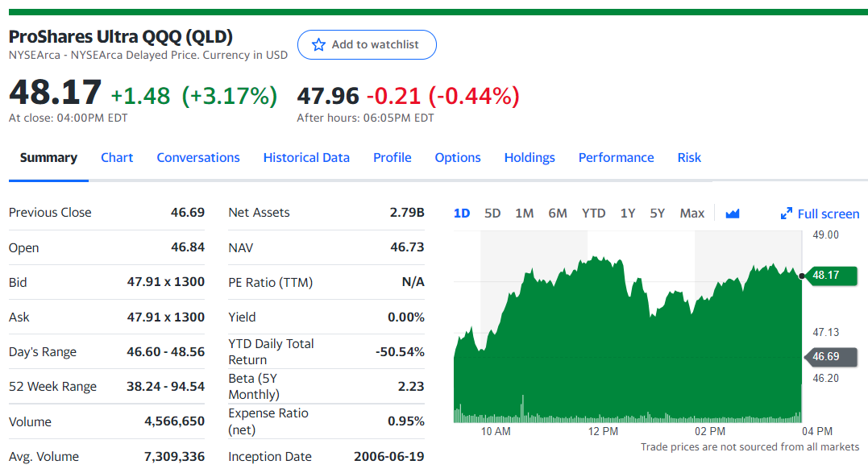Switch chart type using the mountain chart icon
This screenshot has width=868, height=473.
[x=733, y=214]
